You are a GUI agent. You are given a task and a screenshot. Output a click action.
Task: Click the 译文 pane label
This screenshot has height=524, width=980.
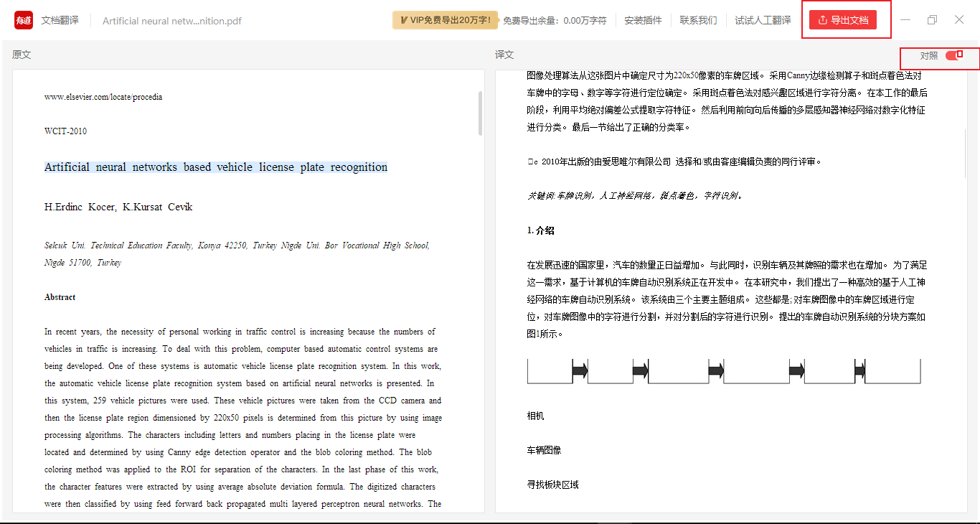[504, 55]
